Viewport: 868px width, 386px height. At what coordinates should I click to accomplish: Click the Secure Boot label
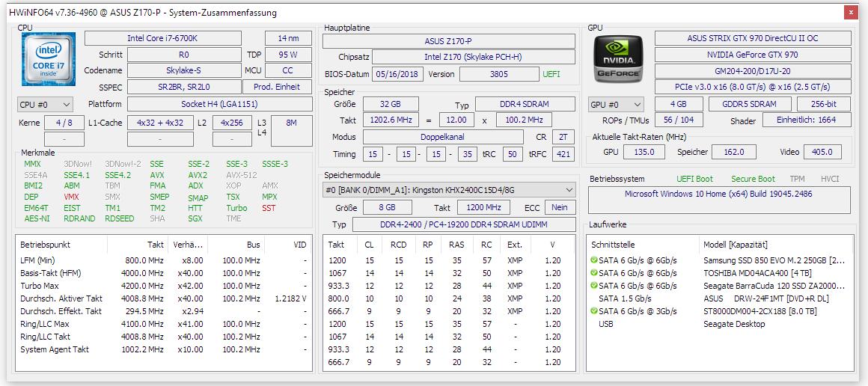tap(754, 179)
